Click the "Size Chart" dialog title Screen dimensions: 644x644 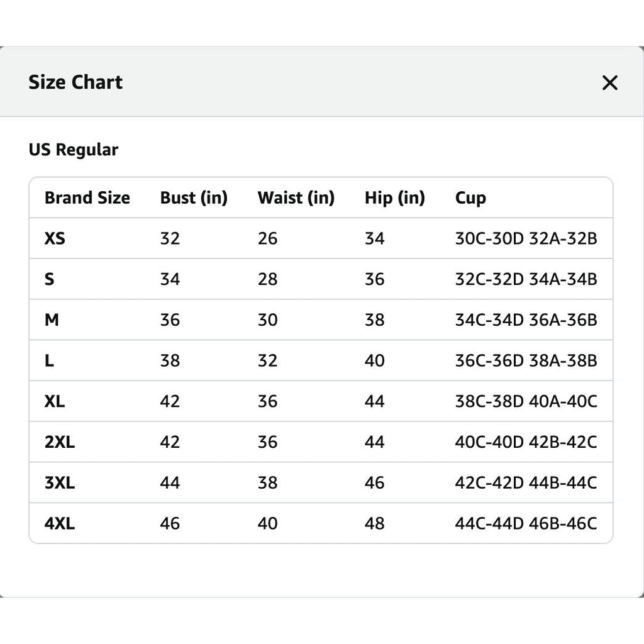point(75,82)
